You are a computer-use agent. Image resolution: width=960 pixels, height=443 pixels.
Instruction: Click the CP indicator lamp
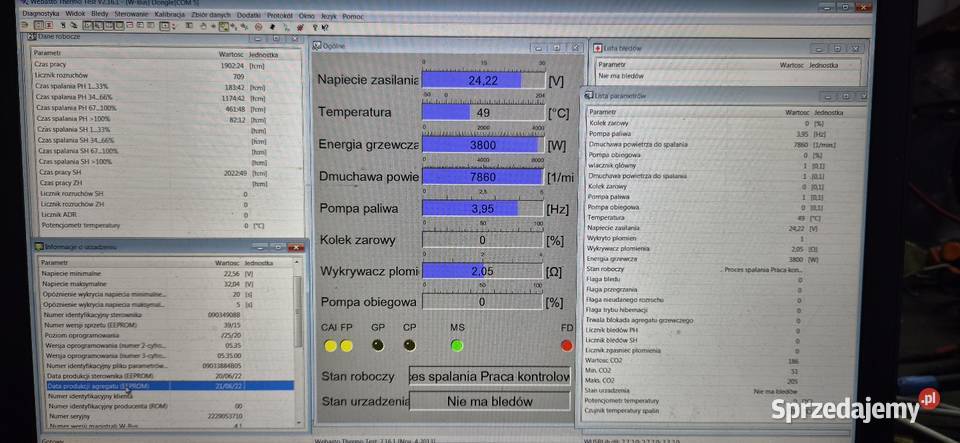click(x=410, y=345)
